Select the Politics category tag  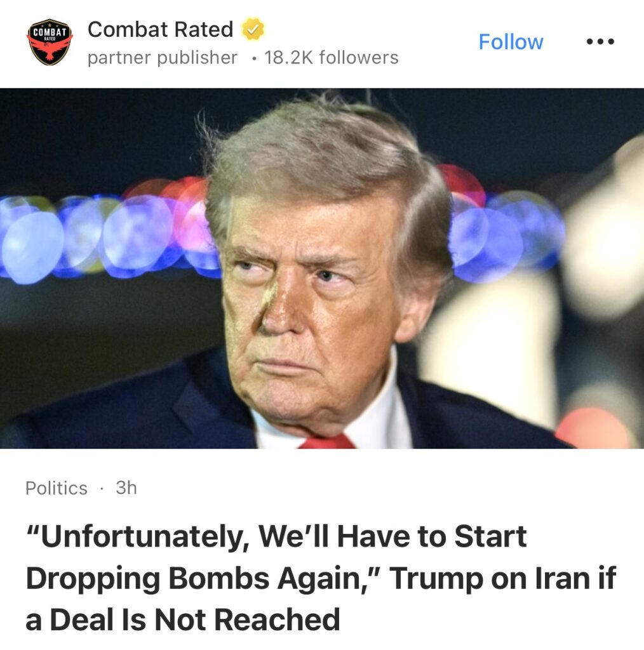[x=57, y=488]
